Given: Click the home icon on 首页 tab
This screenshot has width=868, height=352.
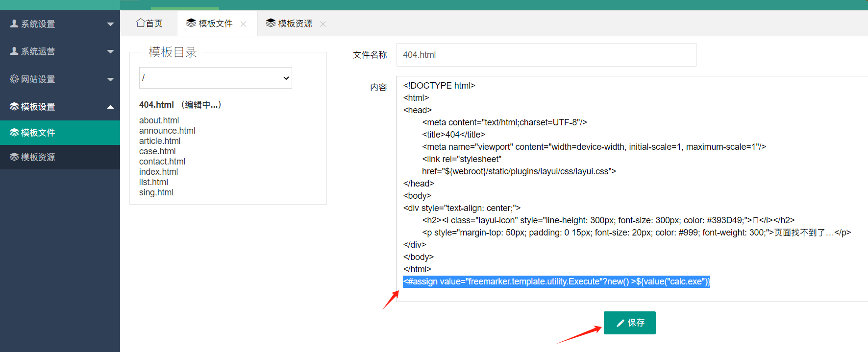Looking at the screenshot, I should click(140, 23).
